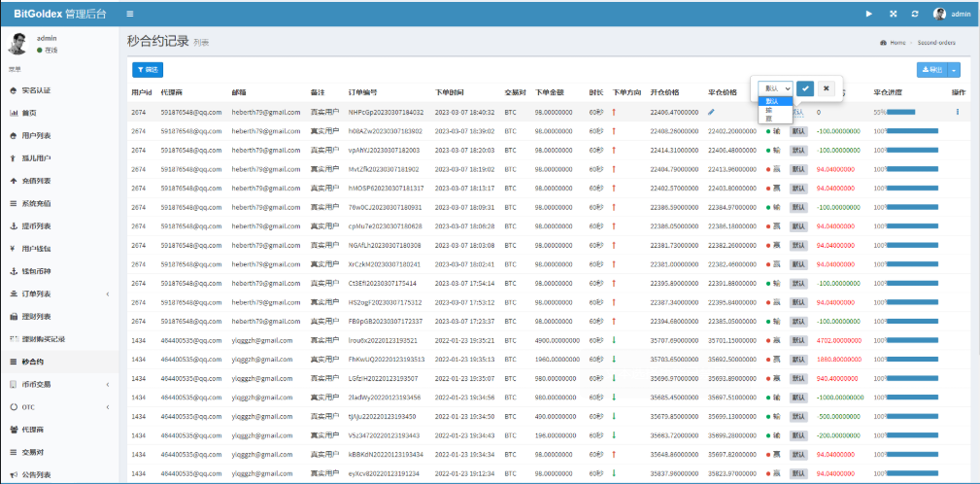Viewport: 980px width, 484px height.
Task: Click the loss value -1000.00000000
Action: point(840,398)
